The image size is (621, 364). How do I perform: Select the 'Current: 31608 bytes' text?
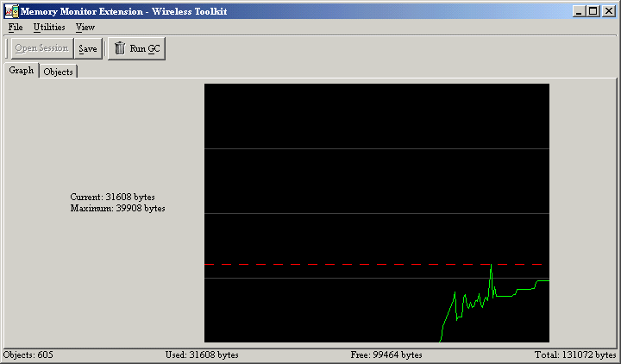(x=112, y=197)
